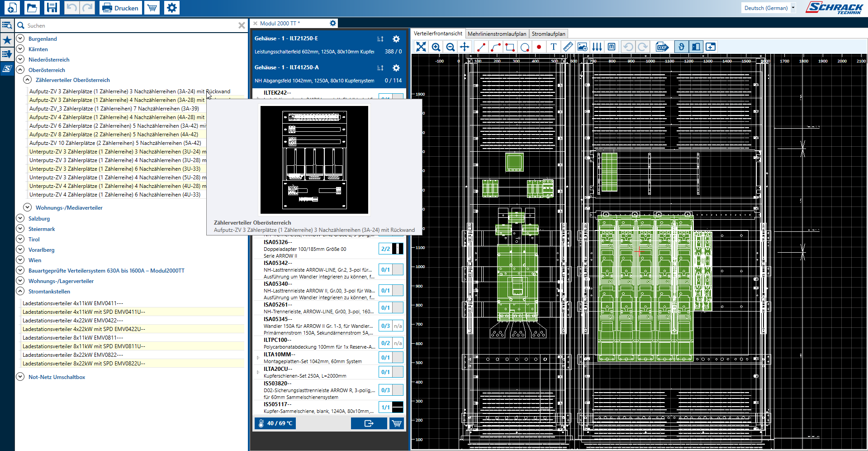Switch to Stromlaufplan tab
868x451 pixels.
[x=549, y=34]
